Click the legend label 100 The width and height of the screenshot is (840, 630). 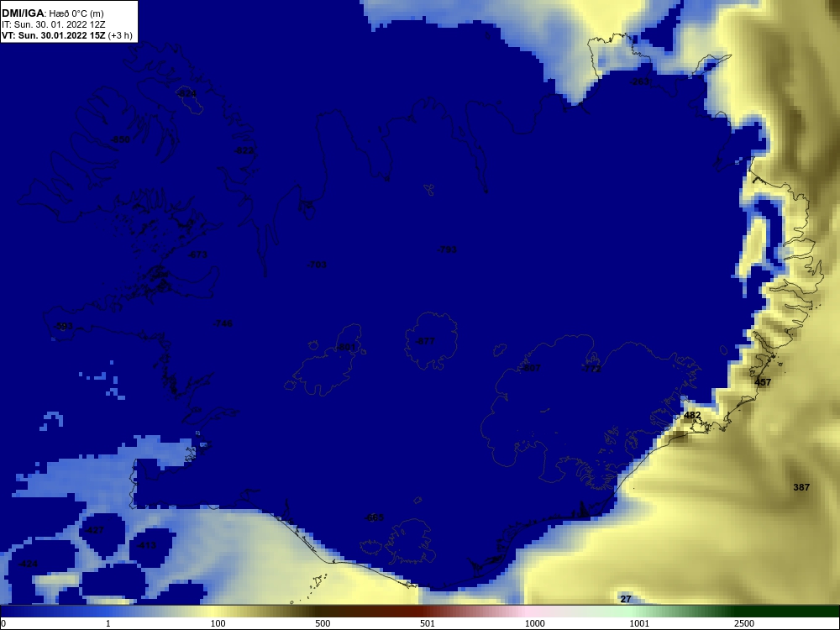[218, 623]
